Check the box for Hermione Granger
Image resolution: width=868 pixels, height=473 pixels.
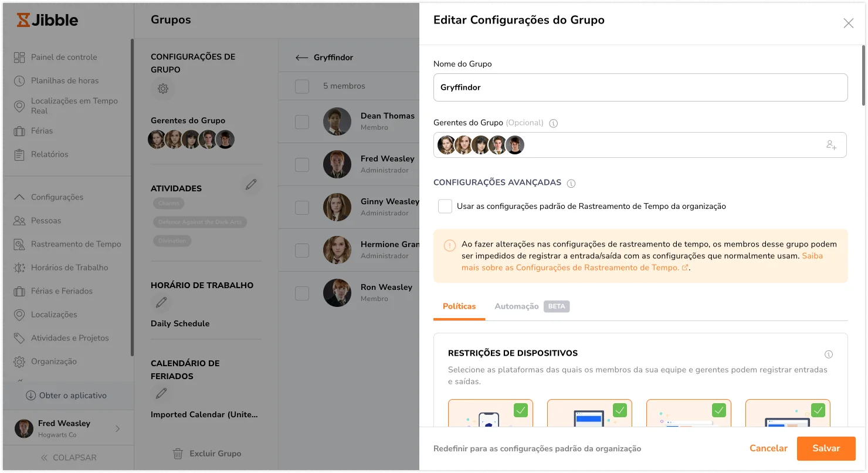point(302,251)
